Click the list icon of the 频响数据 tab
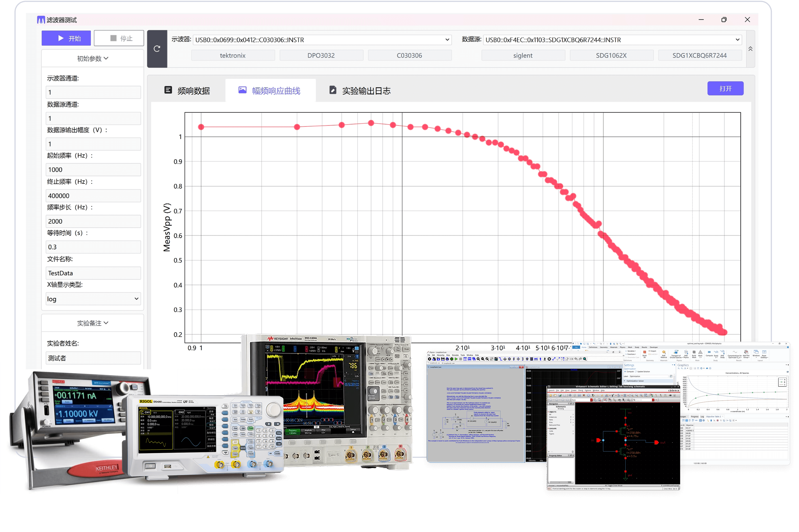The height and width of the screenshot is (532, 799). tap(168, 90)
